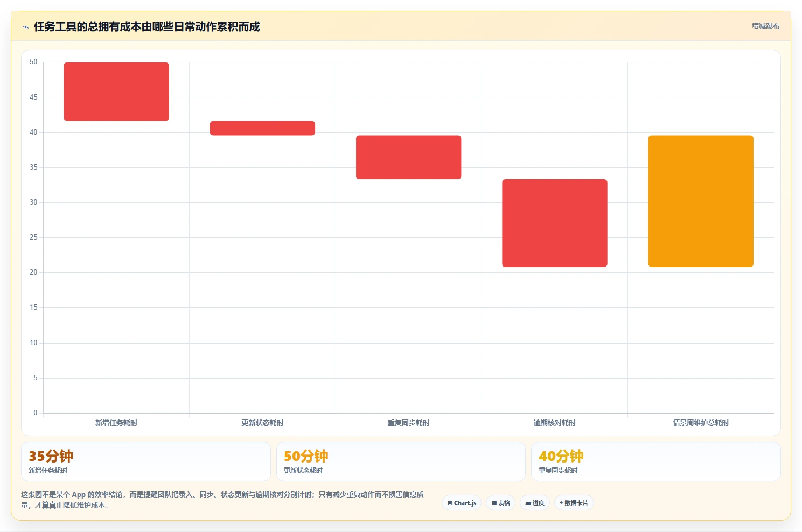
Task: Click the 增减瀑布 label in header
Action: click(x=765, y=26)
